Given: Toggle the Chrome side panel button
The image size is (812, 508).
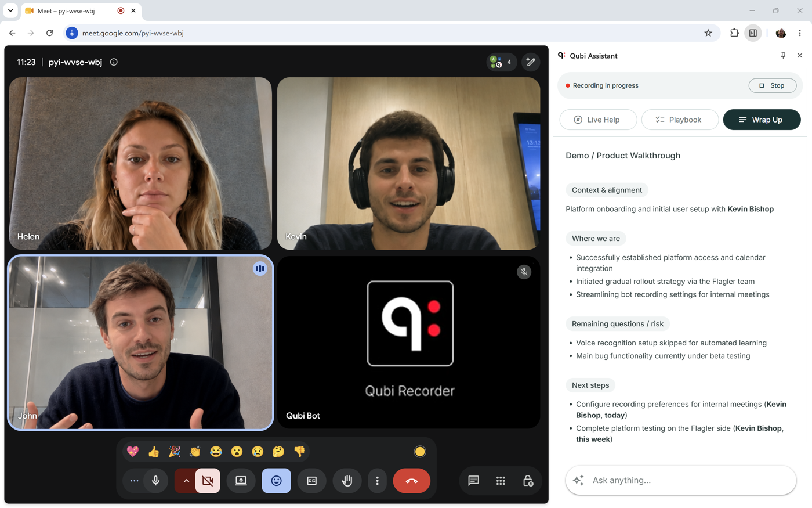Looking at the screenshot, I should tap(753, 33).
